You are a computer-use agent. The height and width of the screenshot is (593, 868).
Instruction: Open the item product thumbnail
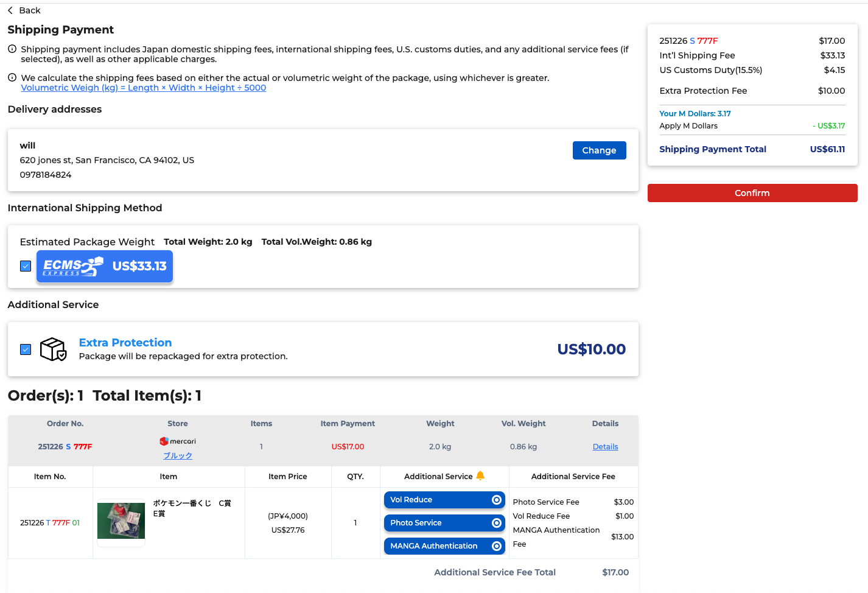tap(121, 521)
